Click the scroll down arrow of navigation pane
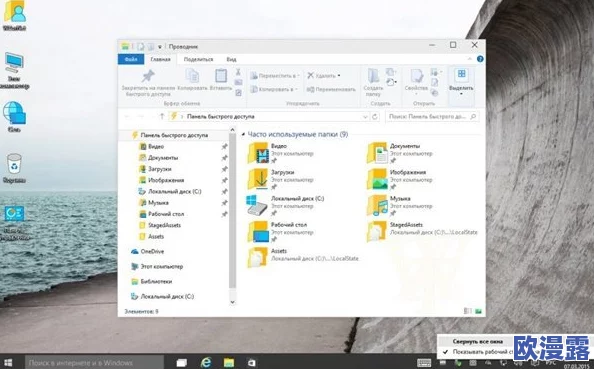The height and width of the screenshot is (369, 594). tap(233, 302)
